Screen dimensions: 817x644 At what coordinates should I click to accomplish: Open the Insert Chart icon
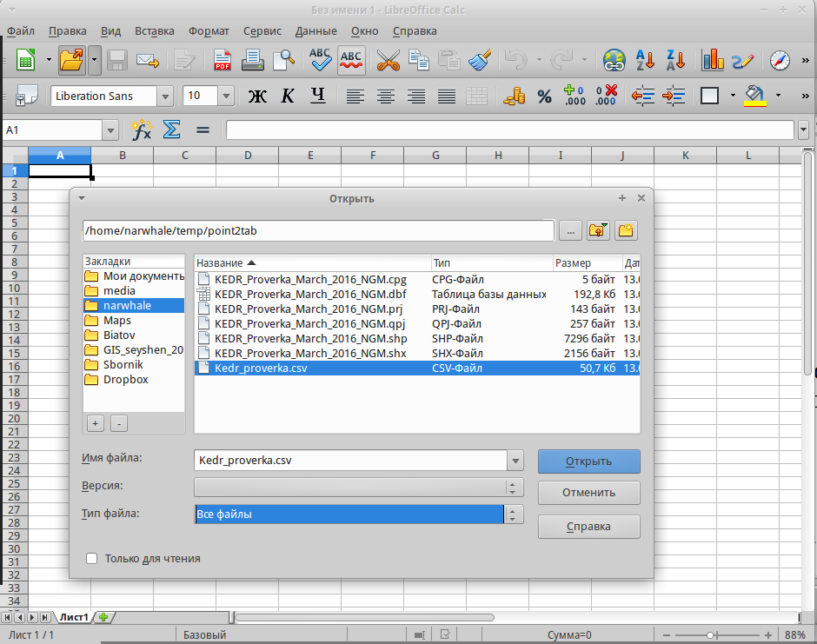(x=713, y=60)
